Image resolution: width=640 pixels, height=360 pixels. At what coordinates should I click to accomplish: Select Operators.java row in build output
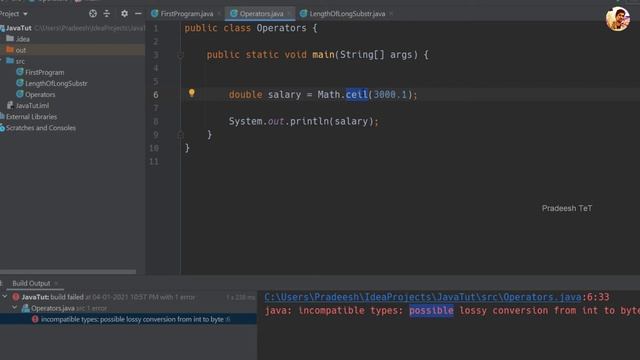(x=129, y=308)
